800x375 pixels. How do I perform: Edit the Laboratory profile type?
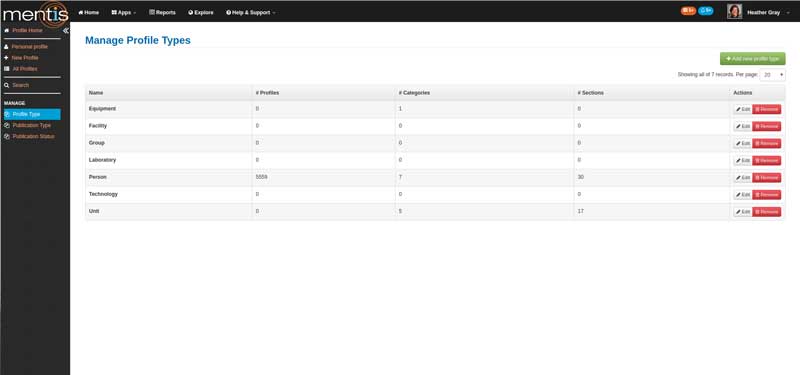point(743,161)
